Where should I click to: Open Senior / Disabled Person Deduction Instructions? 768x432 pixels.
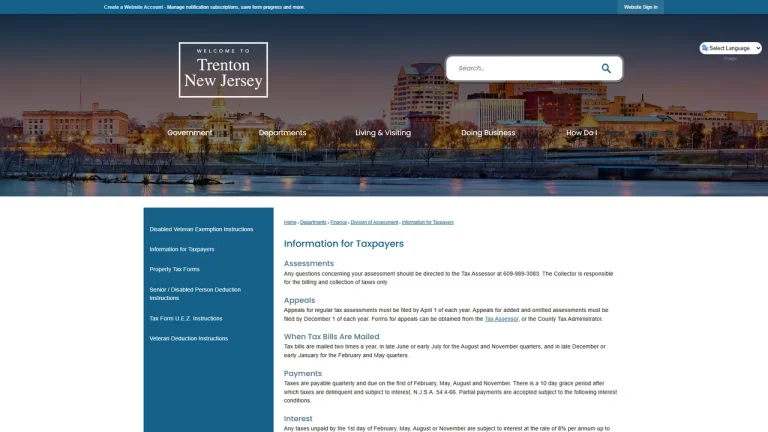point(195,294)
